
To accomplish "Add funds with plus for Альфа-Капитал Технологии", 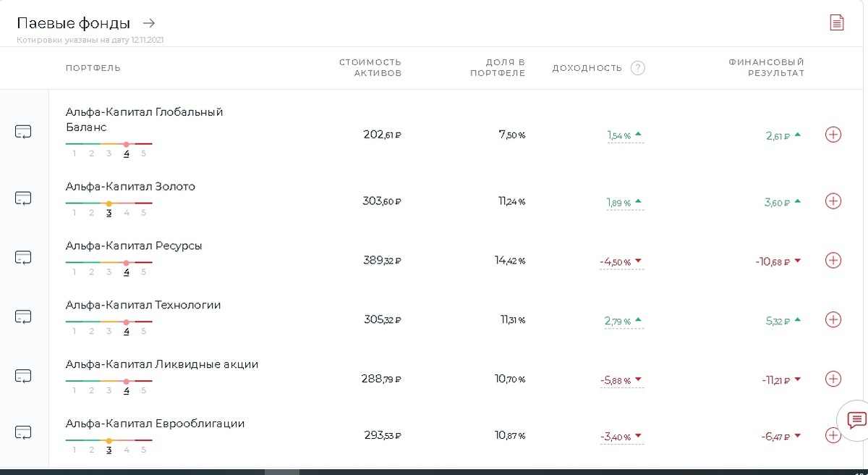I will pyautogui.click(x=833, y=319).
